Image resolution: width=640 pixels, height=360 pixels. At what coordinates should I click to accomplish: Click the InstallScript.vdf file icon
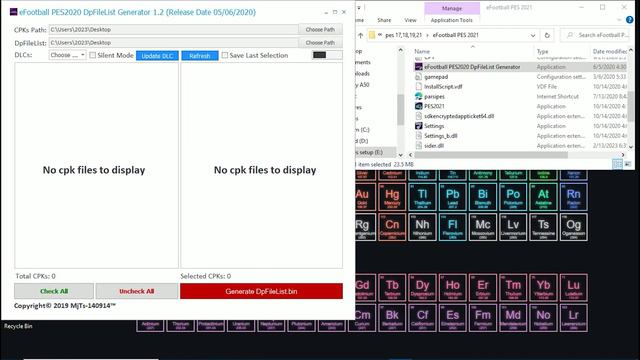pos(418,87)
